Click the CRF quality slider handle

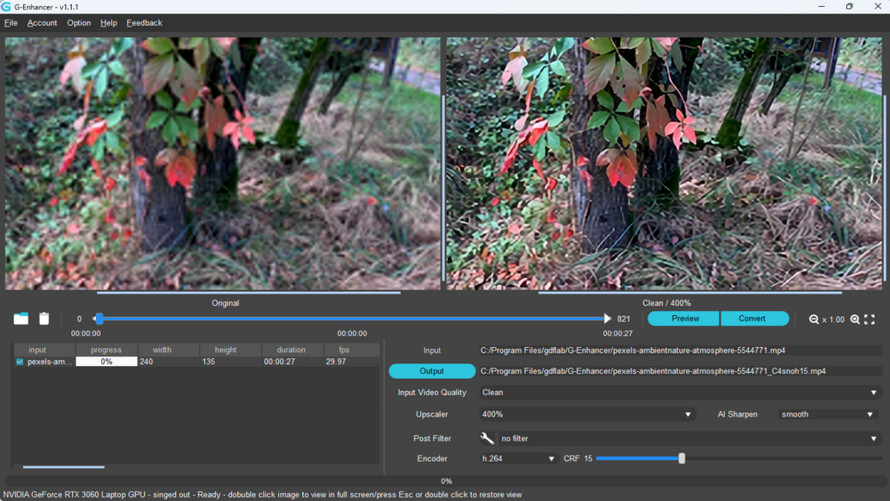click(682, 458)
